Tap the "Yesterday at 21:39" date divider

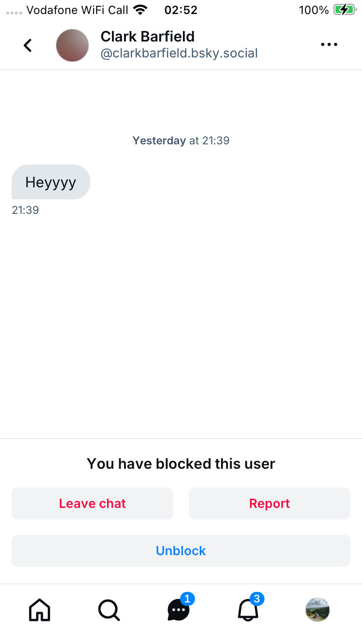(181, 140)
